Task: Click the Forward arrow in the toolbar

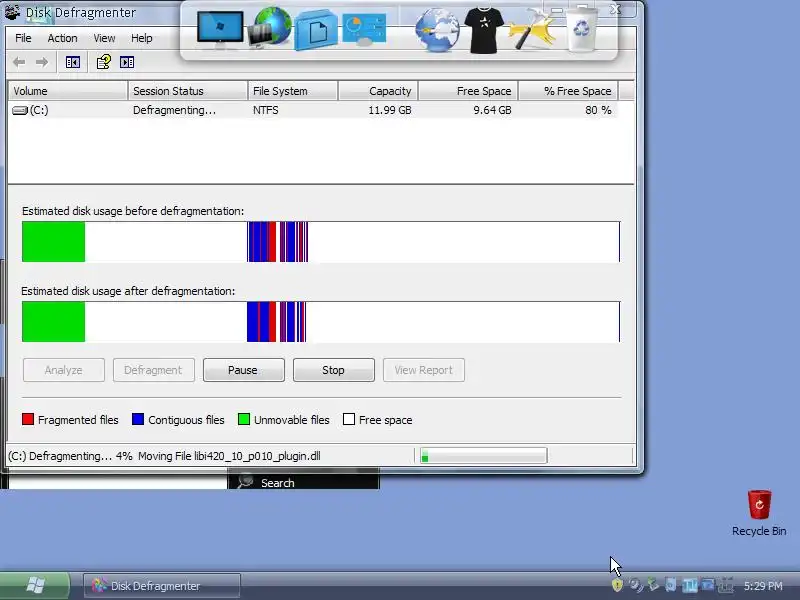Action: click(42, 62)
